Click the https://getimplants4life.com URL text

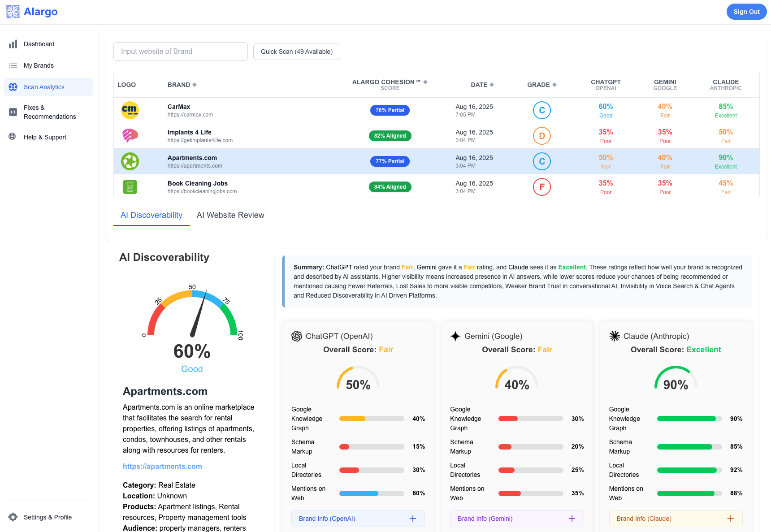coord(200,140)
